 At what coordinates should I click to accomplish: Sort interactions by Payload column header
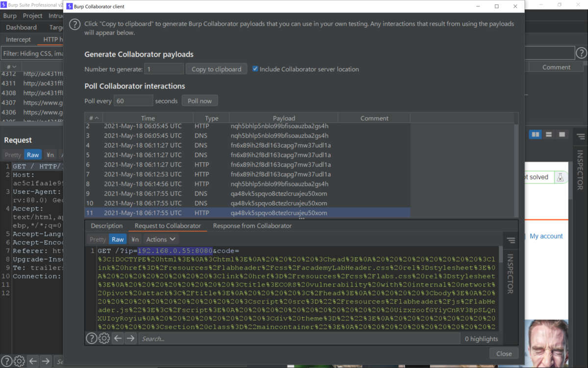point(284,118)
